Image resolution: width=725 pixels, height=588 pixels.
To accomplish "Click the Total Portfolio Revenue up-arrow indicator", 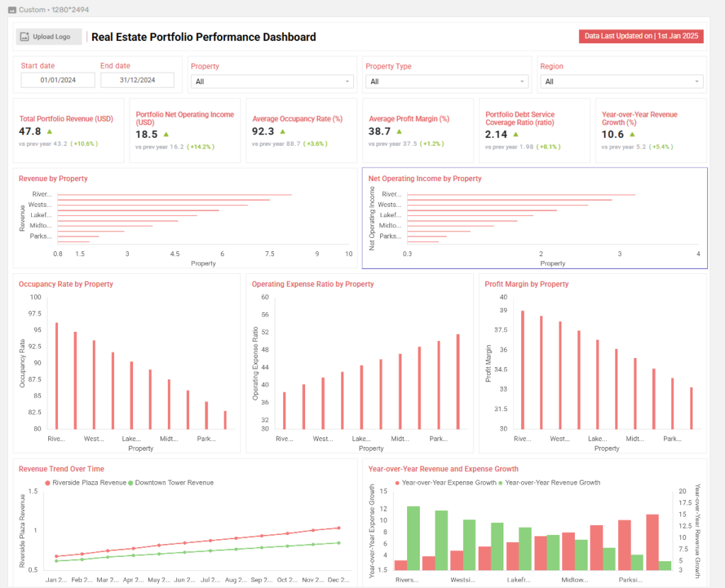I will tap(50, 132).
